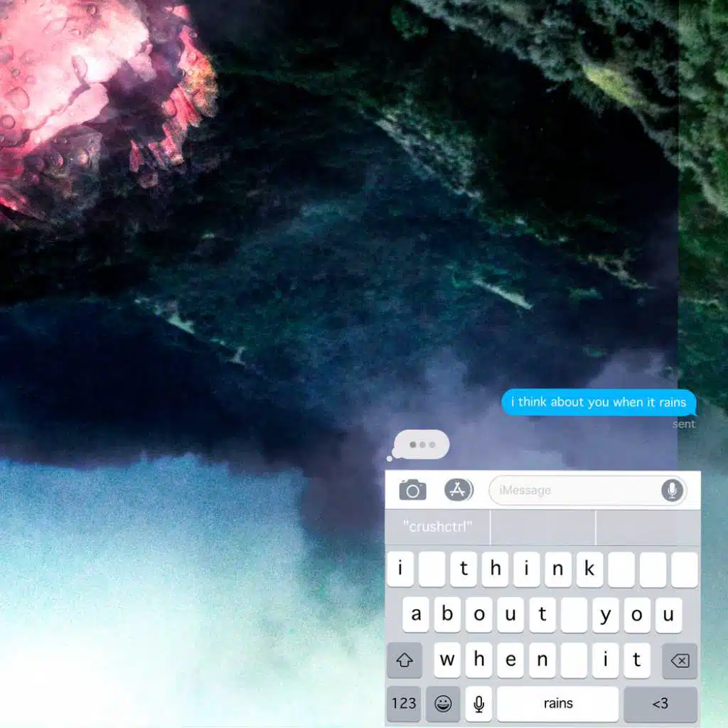Viewport: 728px width, 728px height.
Task: Tap the typing indicator bubble
Action: (x=422, y=445)
